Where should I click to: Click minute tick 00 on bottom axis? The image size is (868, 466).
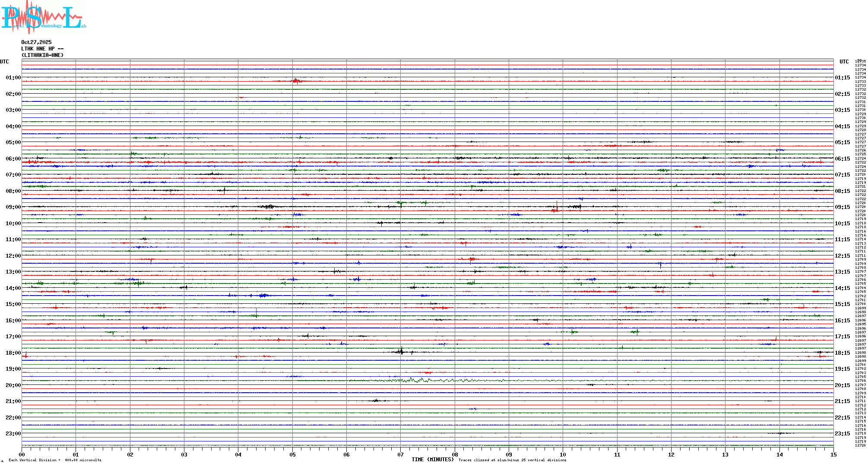tap(22, 454)
